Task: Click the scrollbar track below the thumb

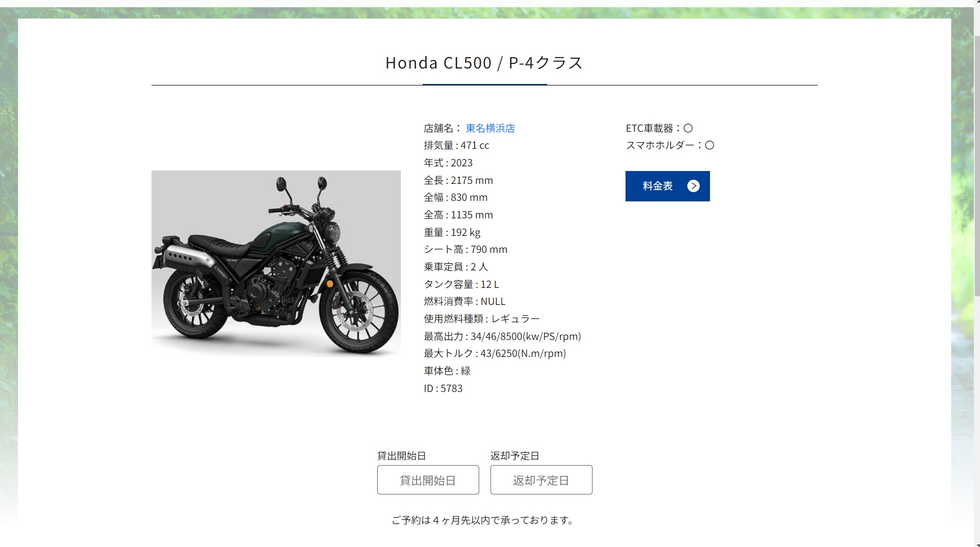Action: pos(976,420)
